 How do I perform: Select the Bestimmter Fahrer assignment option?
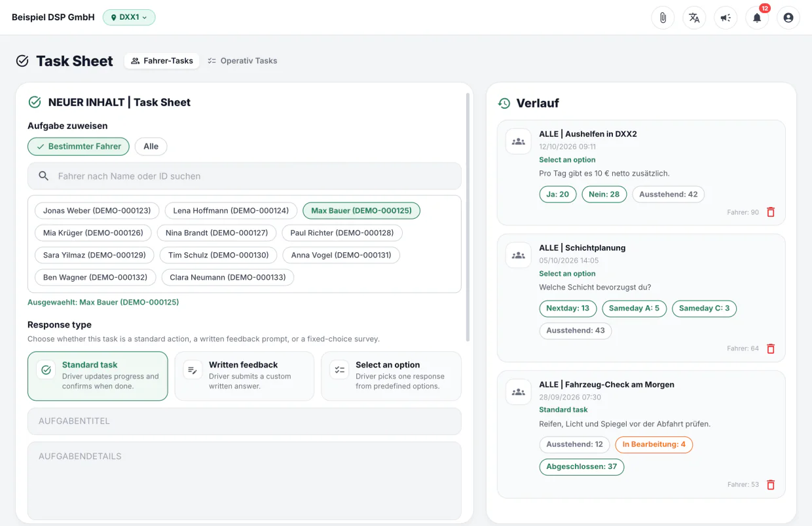(x=79, y=147)
